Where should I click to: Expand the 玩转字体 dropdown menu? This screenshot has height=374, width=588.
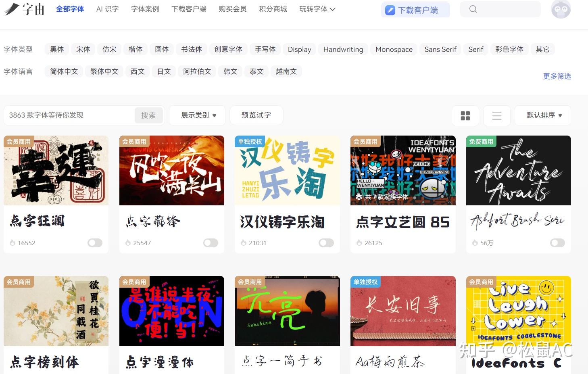317,9
